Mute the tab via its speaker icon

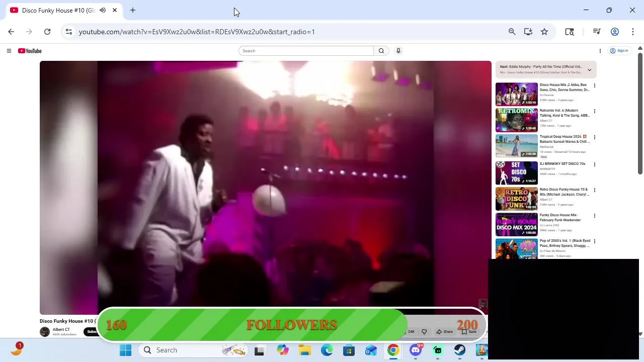tap(103, 10)
